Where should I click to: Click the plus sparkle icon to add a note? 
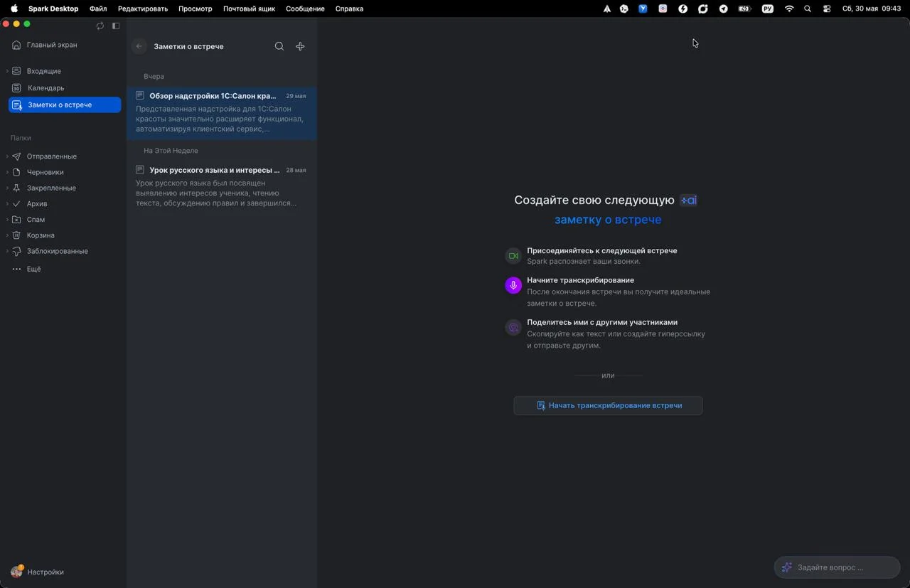tap(300, 46)
